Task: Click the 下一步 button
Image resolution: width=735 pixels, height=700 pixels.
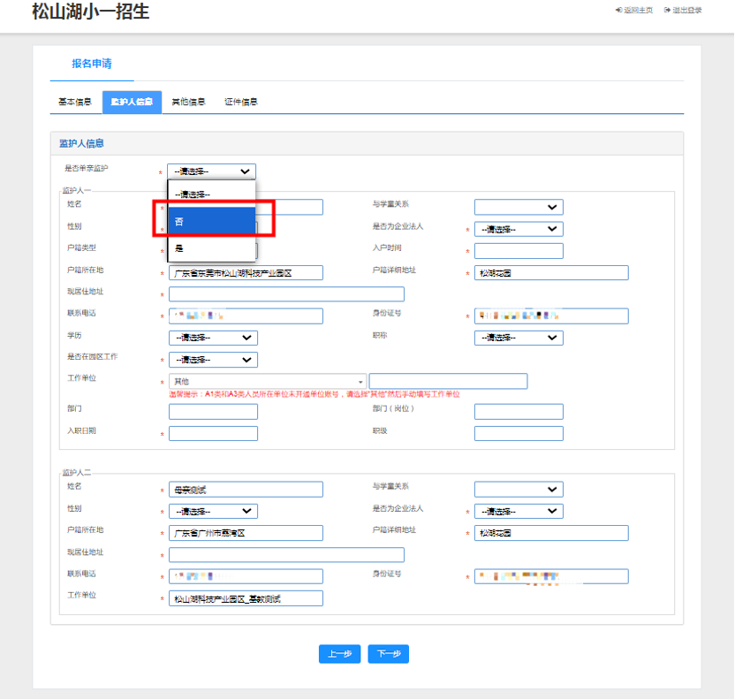Action: (x=389, y=654)
